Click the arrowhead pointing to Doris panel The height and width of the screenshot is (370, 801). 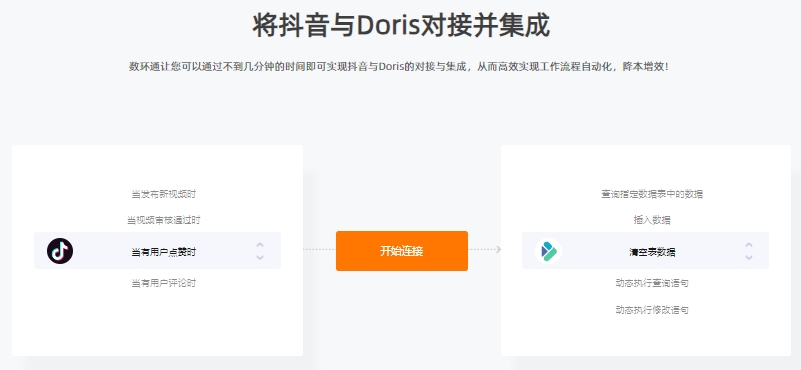pyautogui.click(x=498, y=249)
